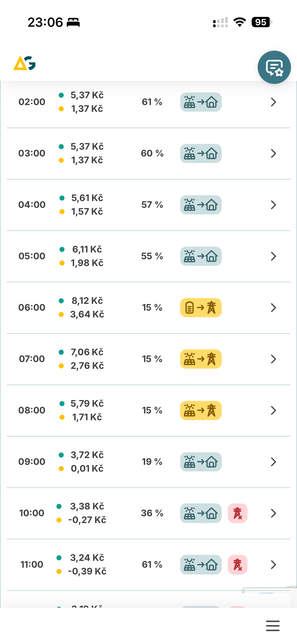Tap red grid-blocked icon in the 11:00 row
Viewport: 297px width, 644px height.
point(237,565)
